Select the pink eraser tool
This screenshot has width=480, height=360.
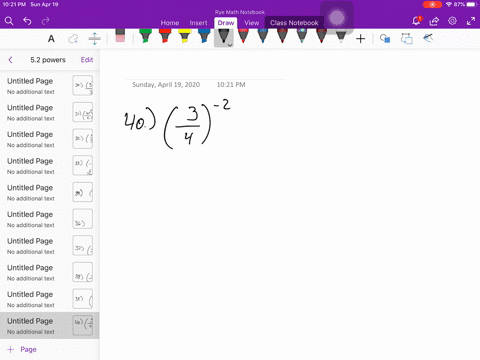[x=120, y=36]
